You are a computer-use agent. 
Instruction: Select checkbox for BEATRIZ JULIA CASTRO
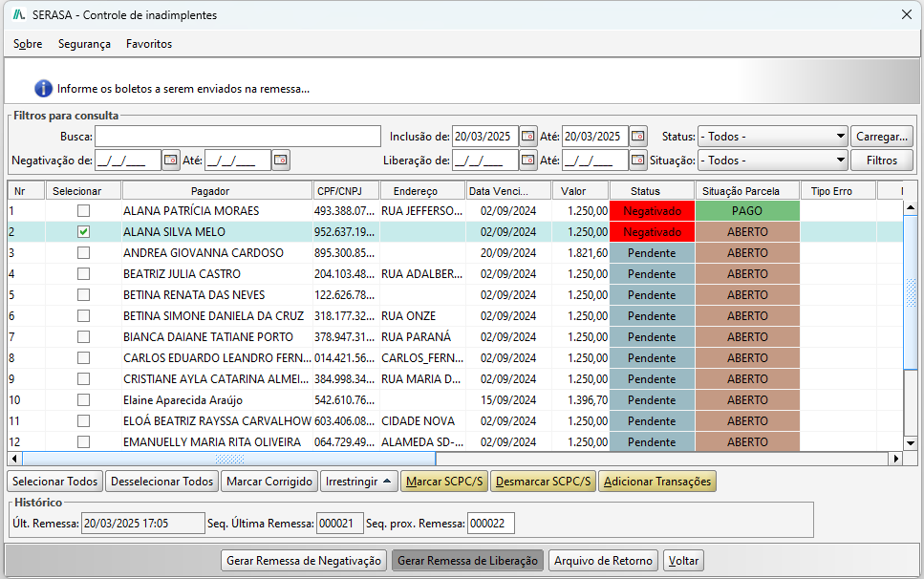[x=84, y=274]
